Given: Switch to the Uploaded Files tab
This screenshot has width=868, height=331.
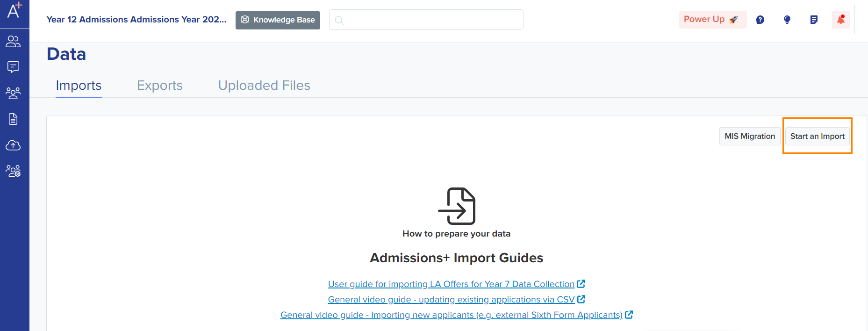Looking at the screenshot, I should coord(264,86).
